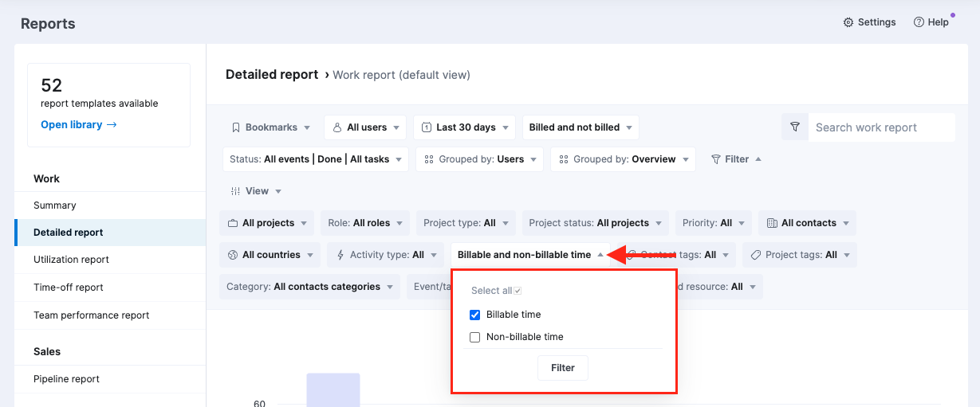Toggle the Select all checkbox
The height and width of the screenshot is (407, 980).
click(x=518, y=291)
